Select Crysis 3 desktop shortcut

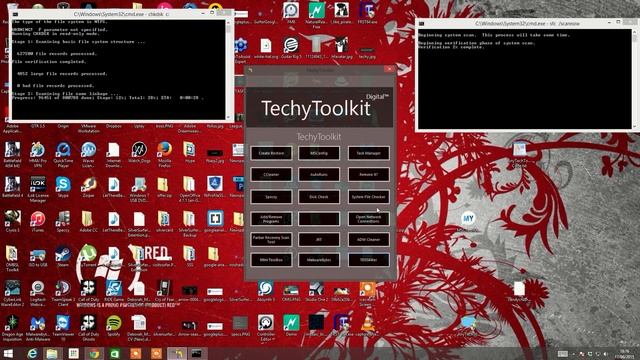pos(12,220)
